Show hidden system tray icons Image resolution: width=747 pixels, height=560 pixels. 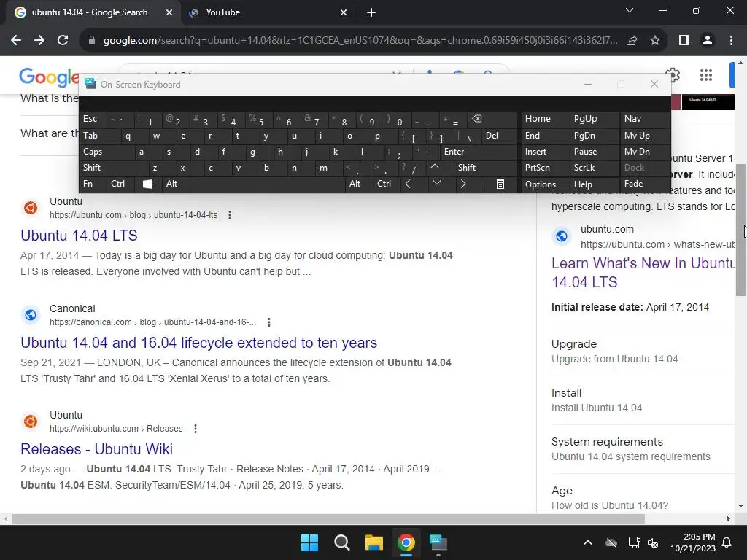click(x=588, y=542)
